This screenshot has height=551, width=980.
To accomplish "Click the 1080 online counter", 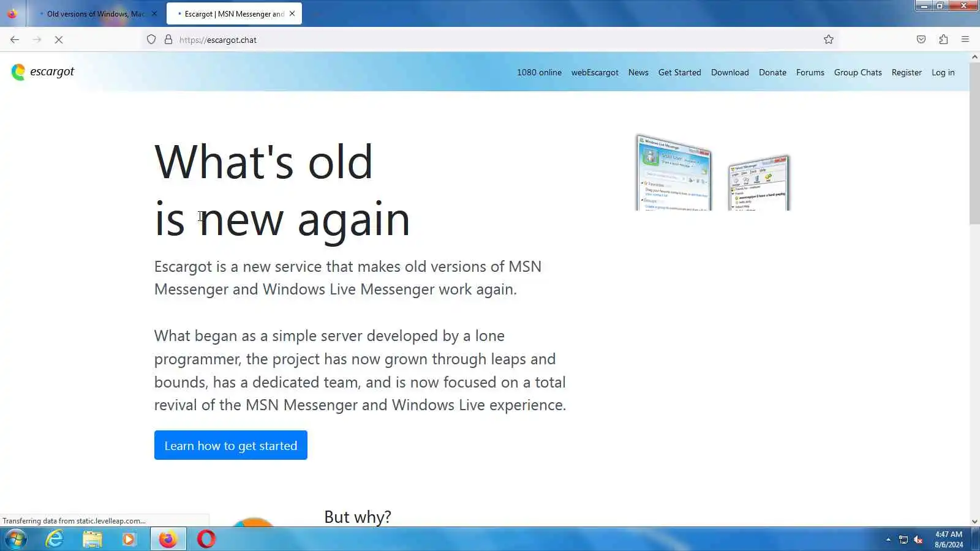I will click(539, 72).
